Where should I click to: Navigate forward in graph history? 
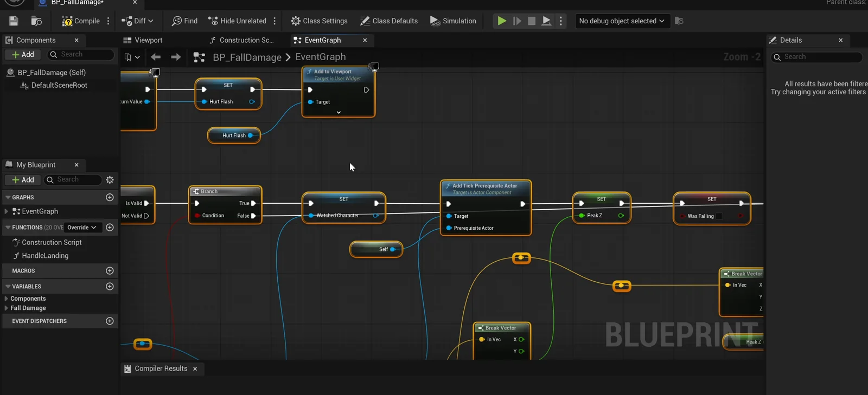(176, 57)
